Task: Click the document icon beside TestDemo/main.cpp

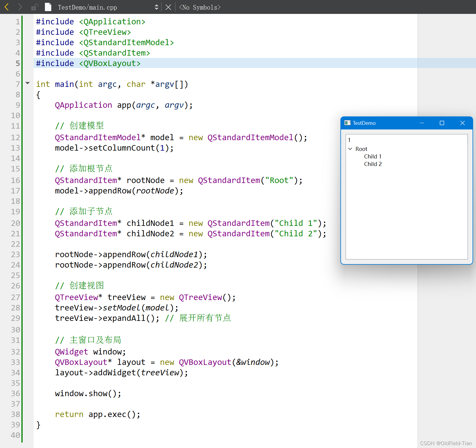Action: coord(48,7)
